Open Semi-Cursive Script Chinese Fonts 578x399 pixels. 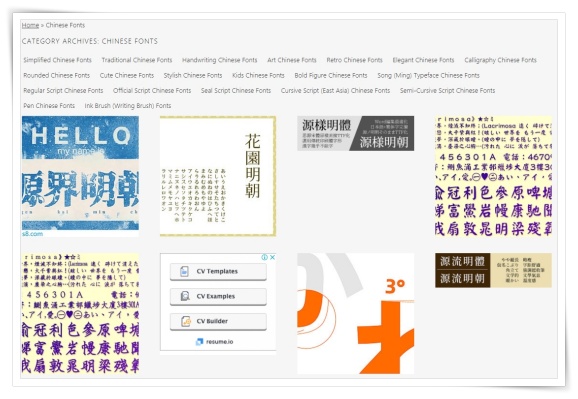[447, 90]
